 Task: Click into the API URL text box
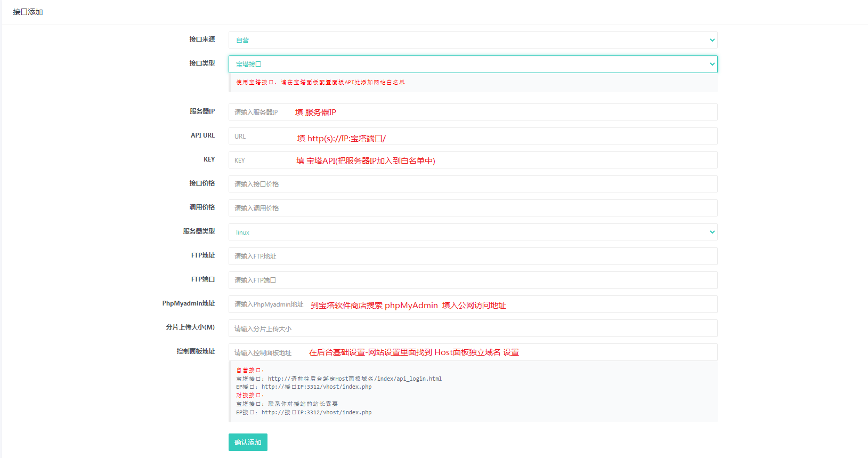tap(472, 136)
